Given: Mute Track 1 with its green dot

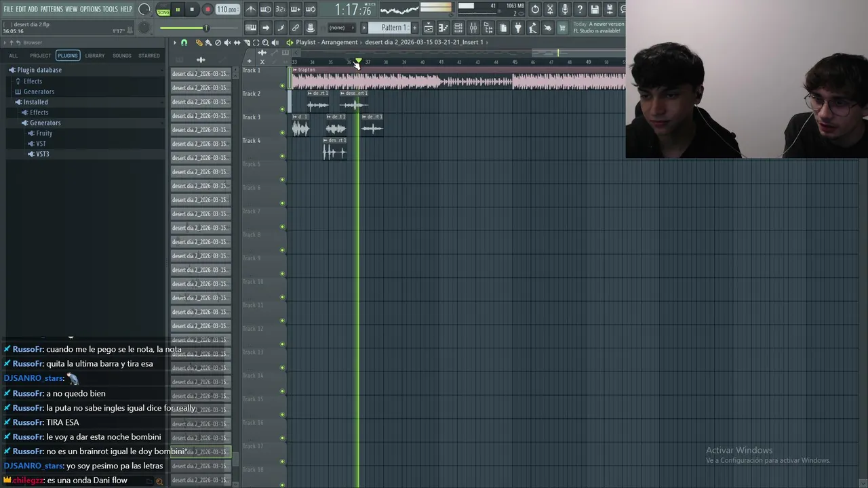Looking at the screenshot, I should point(283,85).
